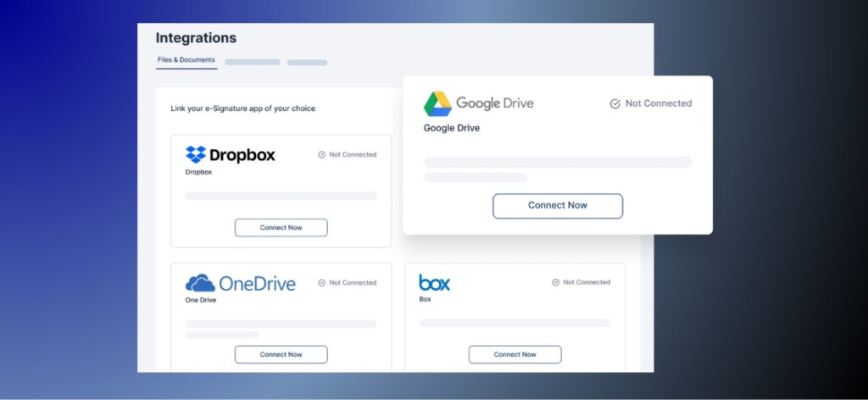
Task: Click the check icon in Dropbox status
Action: (322, 155)
